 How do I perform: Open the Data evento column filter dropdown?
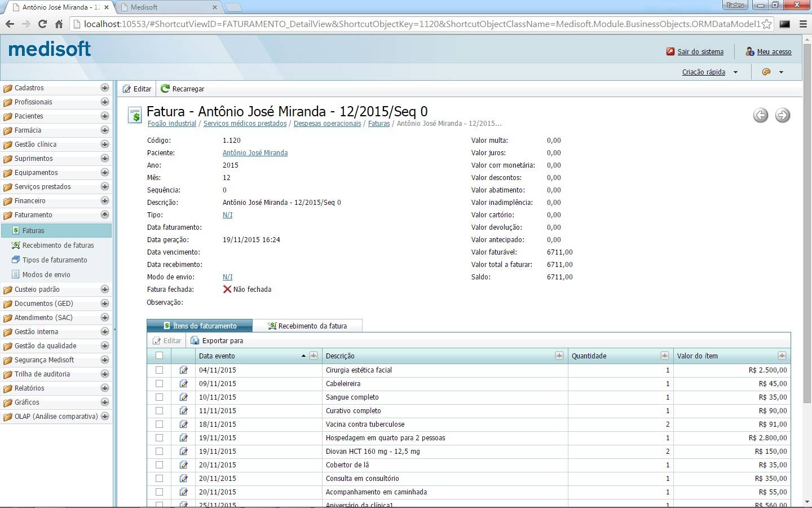pyautogui.click(x=314, y=356)
